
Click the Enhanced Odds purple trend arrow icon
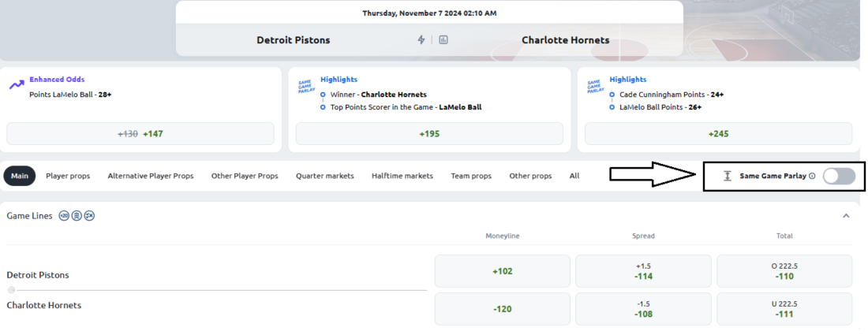16,84
